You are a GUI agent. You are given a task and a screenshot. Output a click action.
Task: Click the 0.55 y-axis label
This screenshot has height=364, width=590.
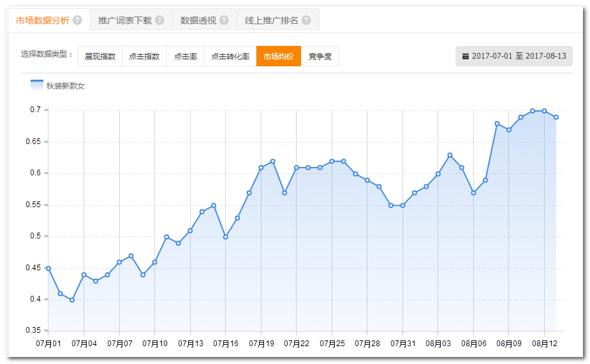click(x=33, y=205)
